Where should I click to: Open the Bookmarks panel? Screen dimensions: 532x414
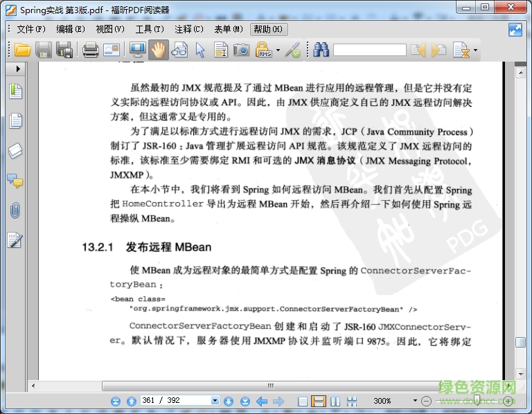[x=15, y=91]
